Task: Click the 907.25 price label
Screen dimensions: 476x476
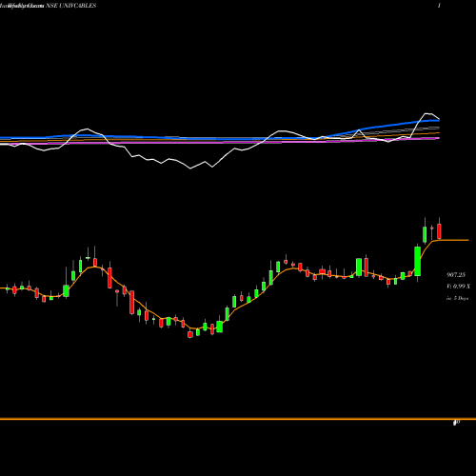Action: click(456, 275)
